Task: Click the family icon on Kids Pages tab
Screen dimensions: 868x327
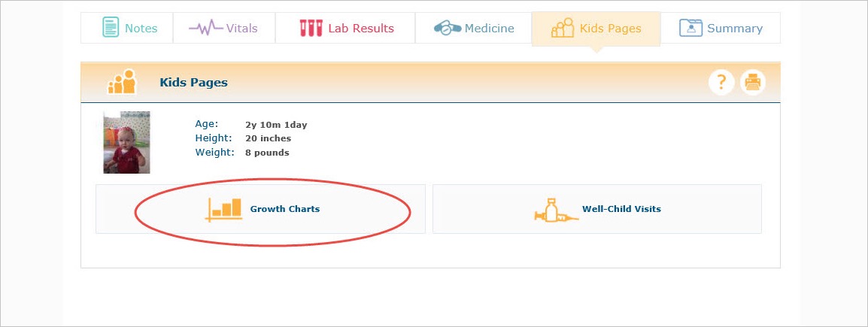Action: 563,28
